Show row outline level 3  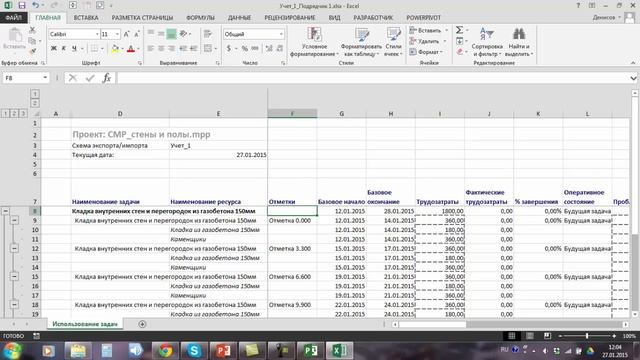[x=23, y=113]
